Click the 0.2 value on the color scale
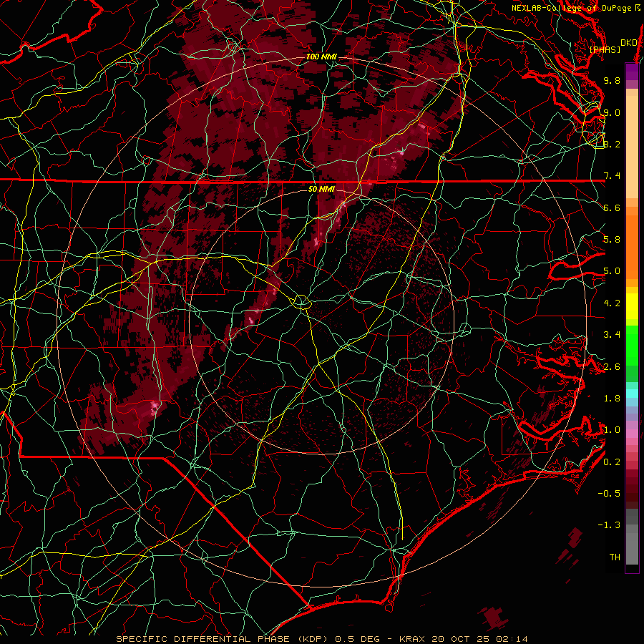Viewport: 644px width, 644px height. tap(612, 462)
